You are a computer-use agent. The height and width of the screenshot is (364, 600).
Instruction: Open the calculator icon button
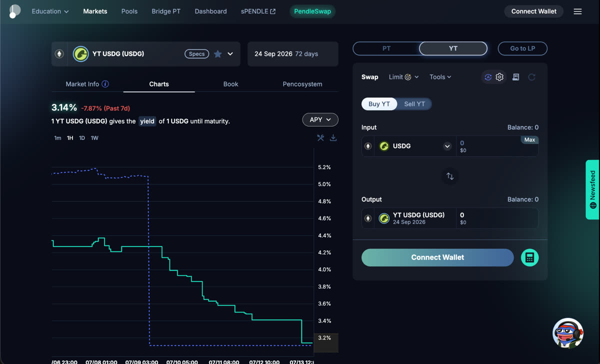coord(530,257)
